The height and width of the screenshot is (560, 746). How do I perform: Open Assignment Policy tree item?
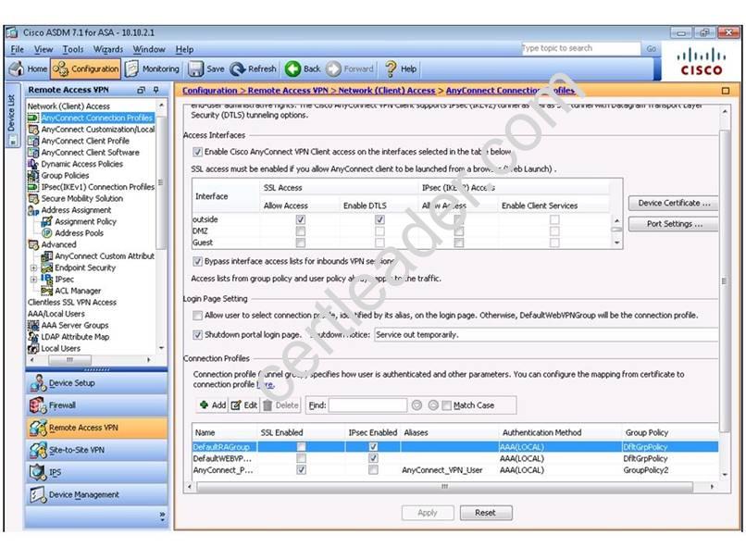[86, 221]
